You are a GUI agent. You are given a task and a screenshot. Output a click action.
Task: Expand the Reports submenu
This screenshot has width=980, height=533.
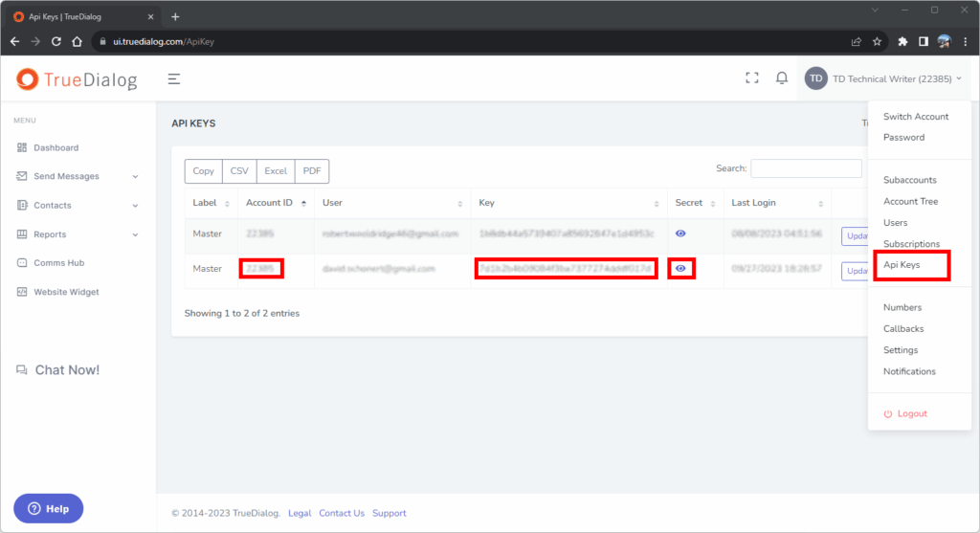coord(135,235)
